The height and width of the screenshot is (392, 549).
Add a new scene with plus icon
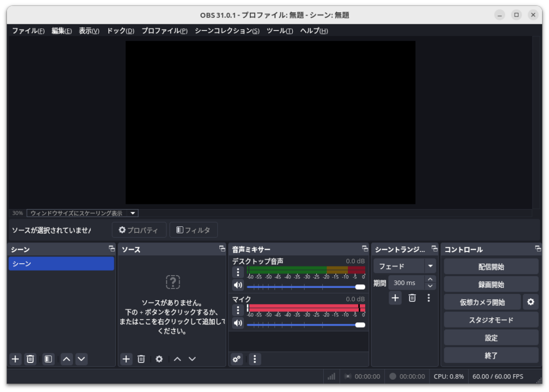pyautogui.click(x=16, y=359)
